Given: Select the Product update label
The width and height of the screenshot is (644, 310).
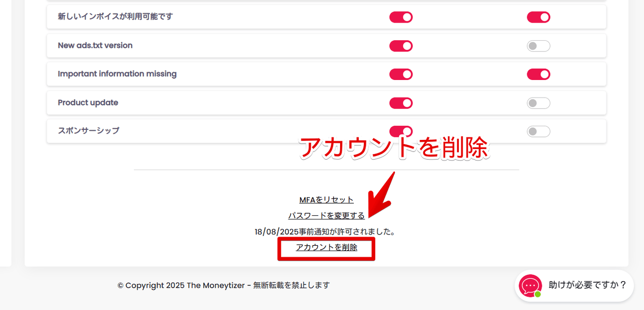Looking at the screenshot, I should (88, 103).
